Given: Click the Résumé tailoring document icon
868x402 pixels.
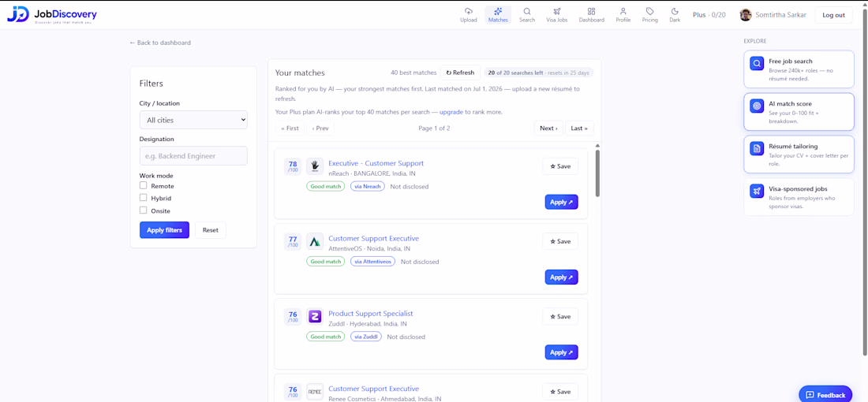Looking at the screenshot, I should click(x=757, y=149).
